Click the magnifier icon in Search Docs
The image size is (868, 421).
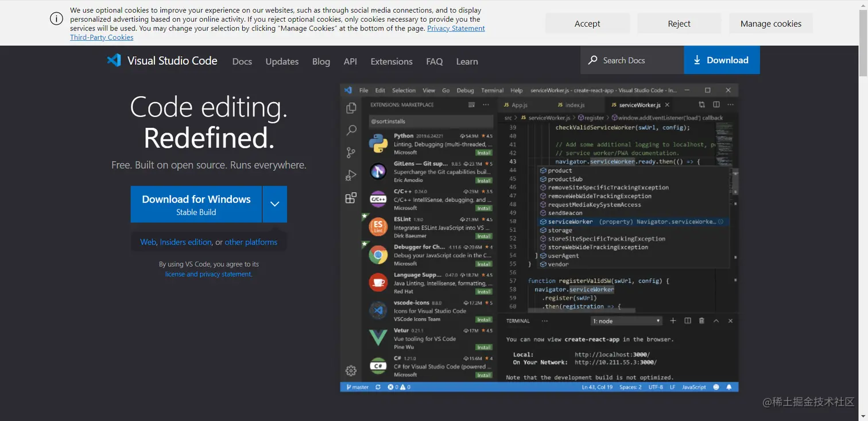point(593,60)
